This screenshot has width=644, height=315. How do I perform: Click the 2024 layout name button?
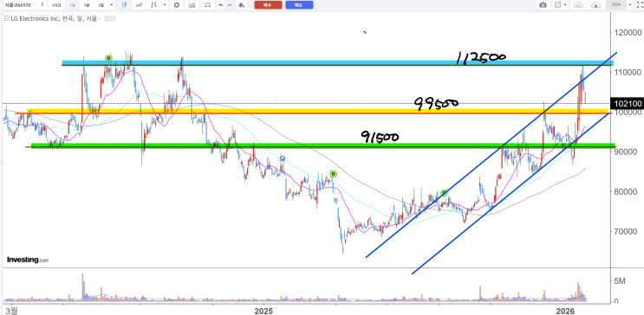pos(615,5)
